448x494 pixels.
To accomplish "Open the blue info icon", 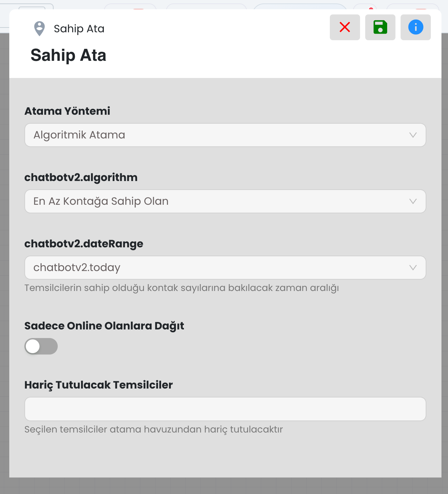I will coord(415,27).
